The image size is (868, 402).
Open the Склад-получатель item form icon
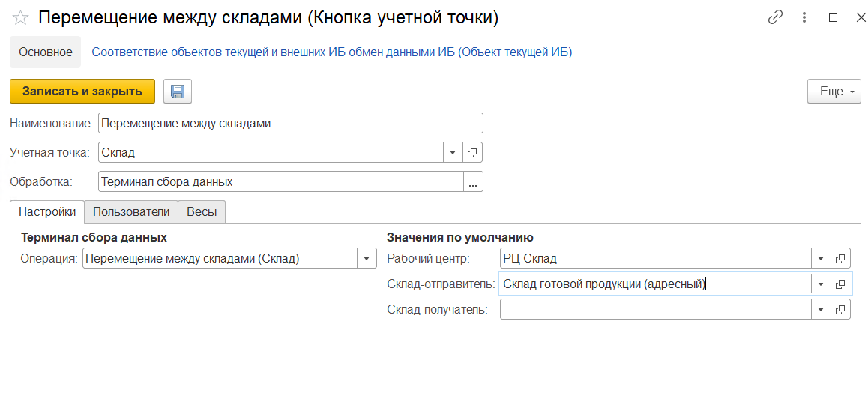(x=840, y=309)
